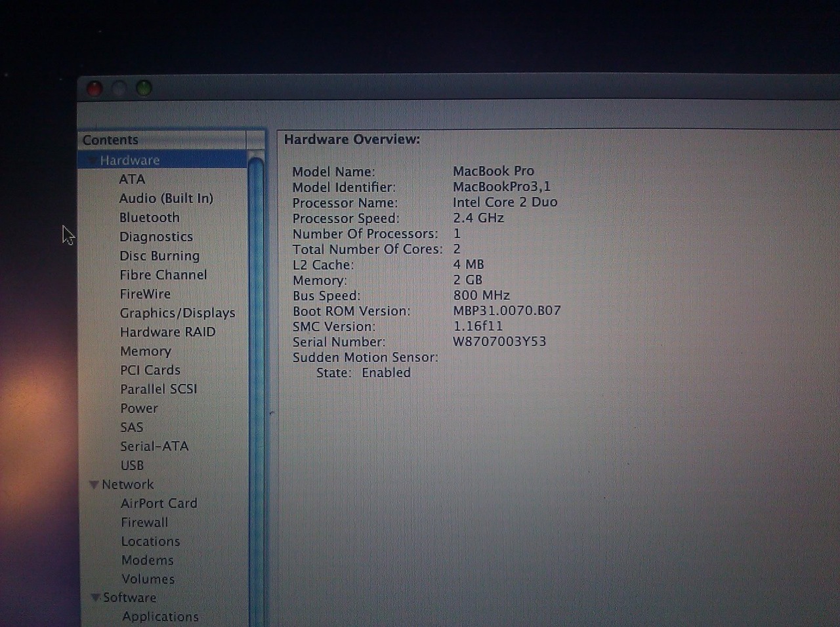840x627 pixels.
Task: Click the 2.4 GHz processor speed
Action: coord(478,218)
